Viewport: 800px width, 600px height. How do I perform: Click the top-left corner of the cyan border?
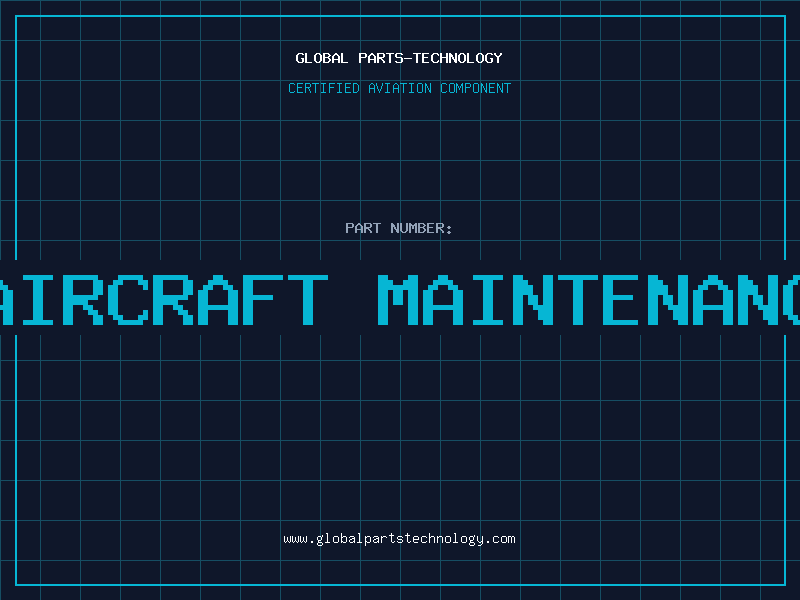pos(16,16)
